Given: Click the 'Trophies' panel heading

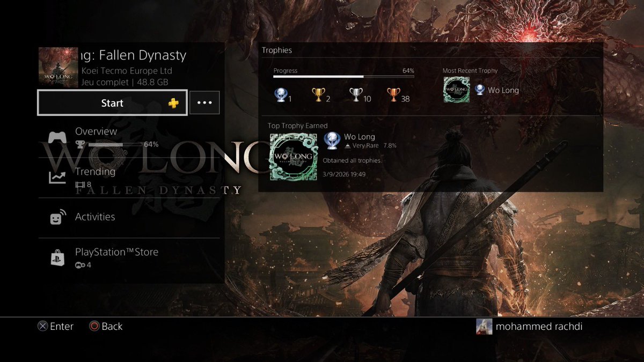Looking at the screenshot, I should click(277, 50).
